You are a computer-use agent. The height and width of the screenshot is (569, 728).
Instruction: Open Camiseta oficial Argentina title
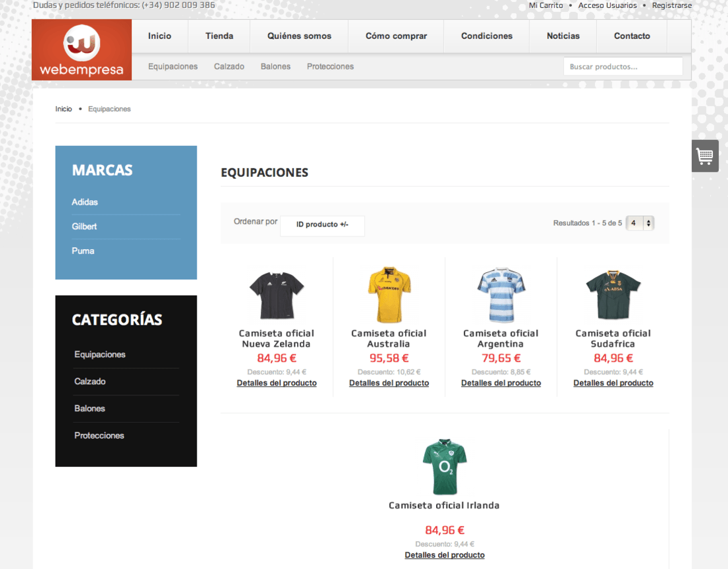pyautogui.click(x=501, y=338)
